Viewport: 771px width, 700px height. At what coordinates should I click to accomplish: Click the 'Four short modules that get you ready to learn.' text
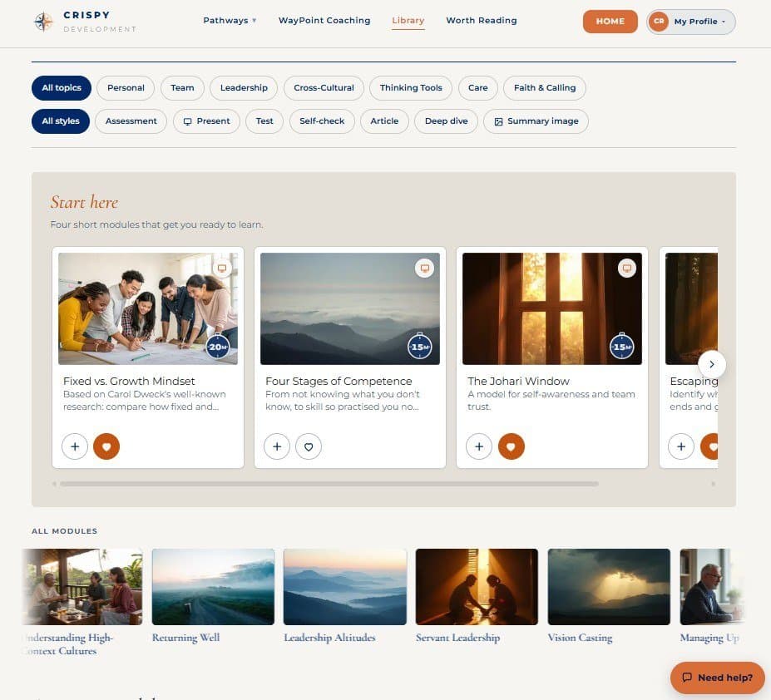(x=157, y=224)
